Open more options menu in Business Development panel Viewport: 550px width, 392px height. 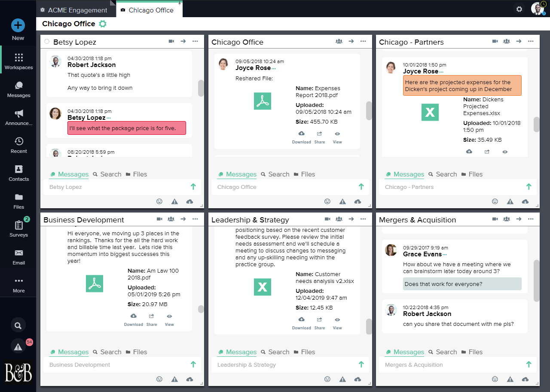point(195,219)
